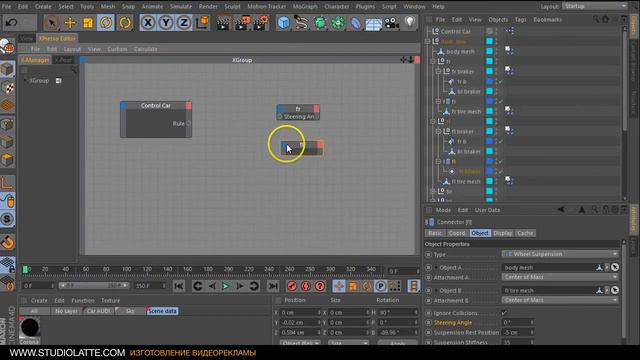The height and width of the screenshot is (360, 640).
Task: Open the Edit Render Settings icon
Action: [x=261, y=23]
